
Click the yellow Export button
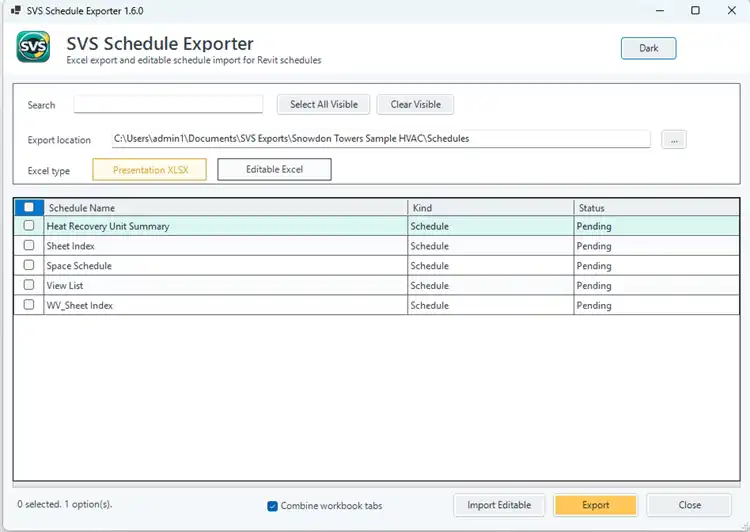[596, 505]
